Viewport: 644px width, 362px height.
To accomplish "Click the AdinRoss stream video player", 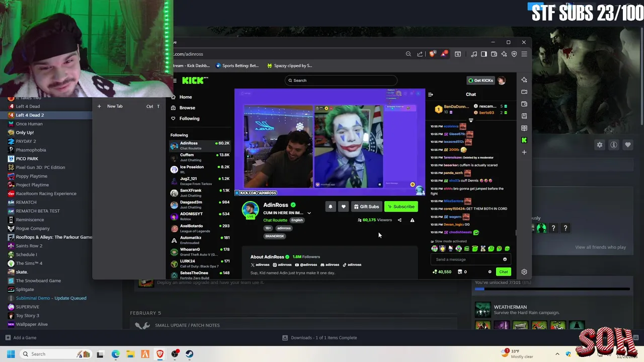I will [x=330, y=142].
